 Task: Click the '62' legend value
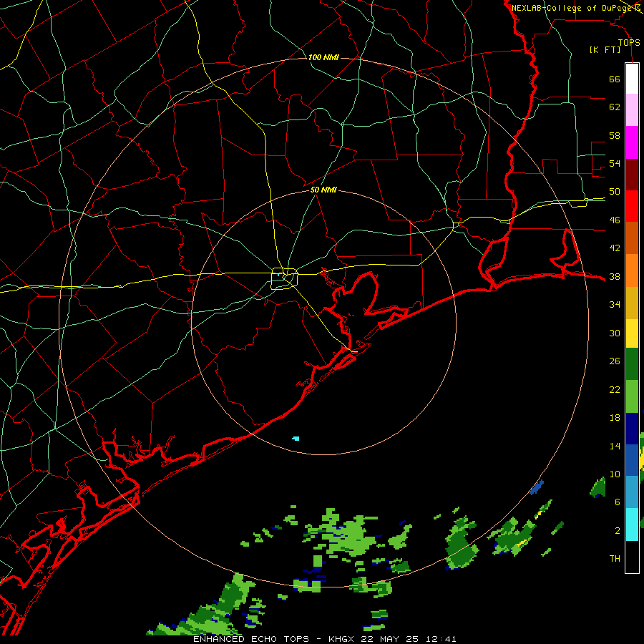click(615, 107)
